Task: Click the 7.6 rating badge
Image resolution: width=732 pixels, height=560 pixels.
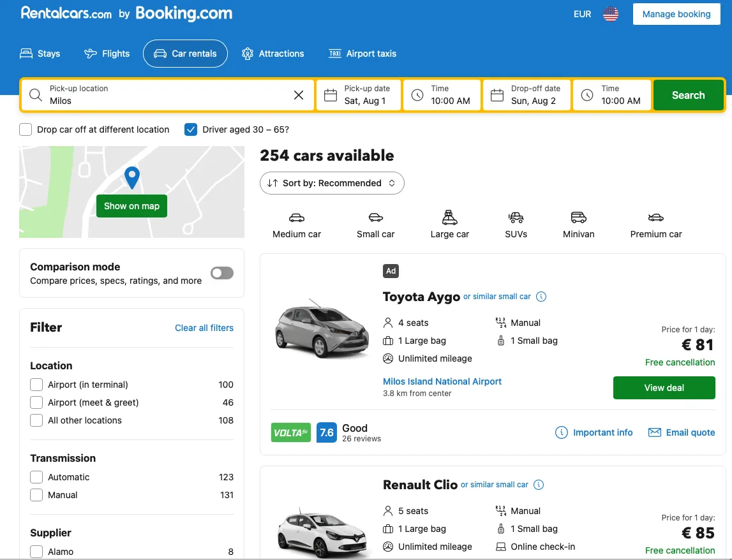Action: point(326,432)
